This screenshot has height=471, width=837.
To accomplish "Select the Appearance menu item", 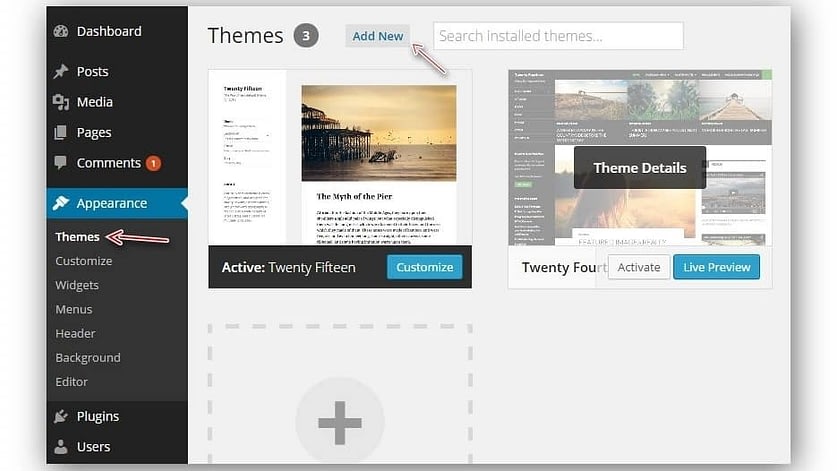I will tap(117, 203).
